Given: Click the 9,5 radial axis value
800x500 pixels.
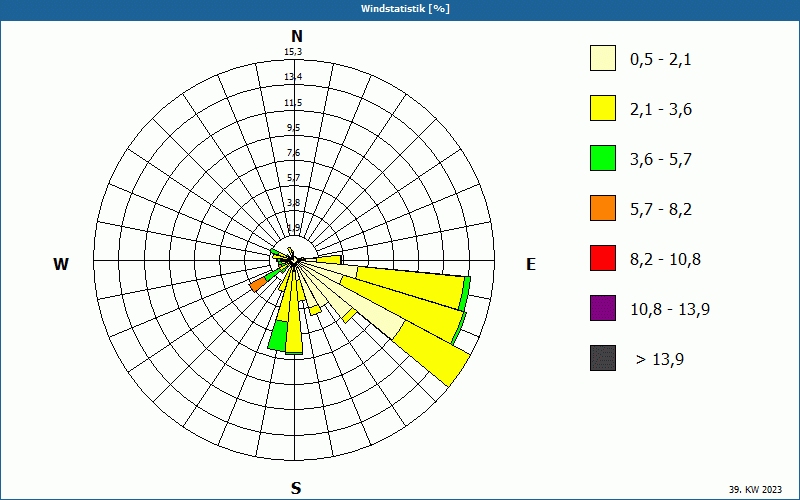Looking at the screenshot, I should [x=293, y=128].
